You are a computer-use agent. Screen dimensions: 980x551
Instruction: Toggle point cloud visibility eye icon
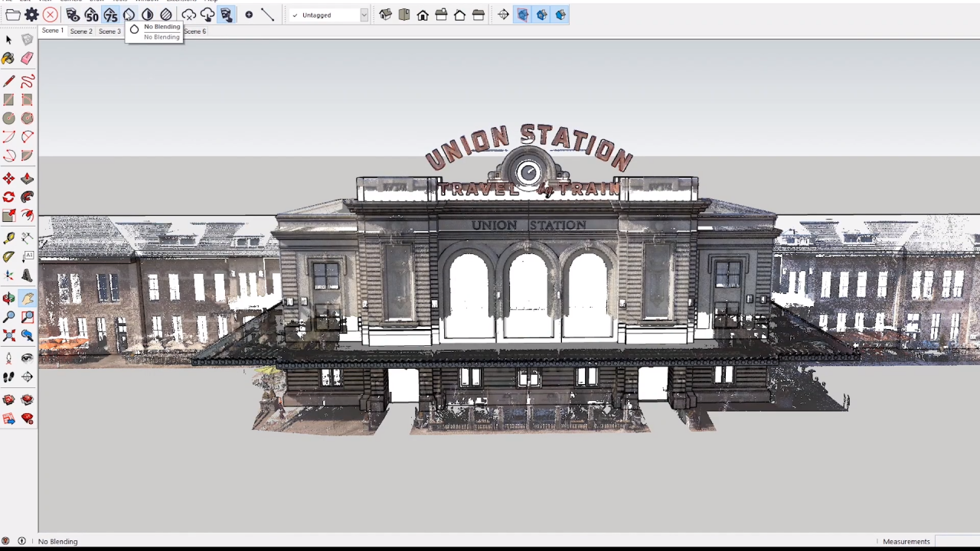73,15
